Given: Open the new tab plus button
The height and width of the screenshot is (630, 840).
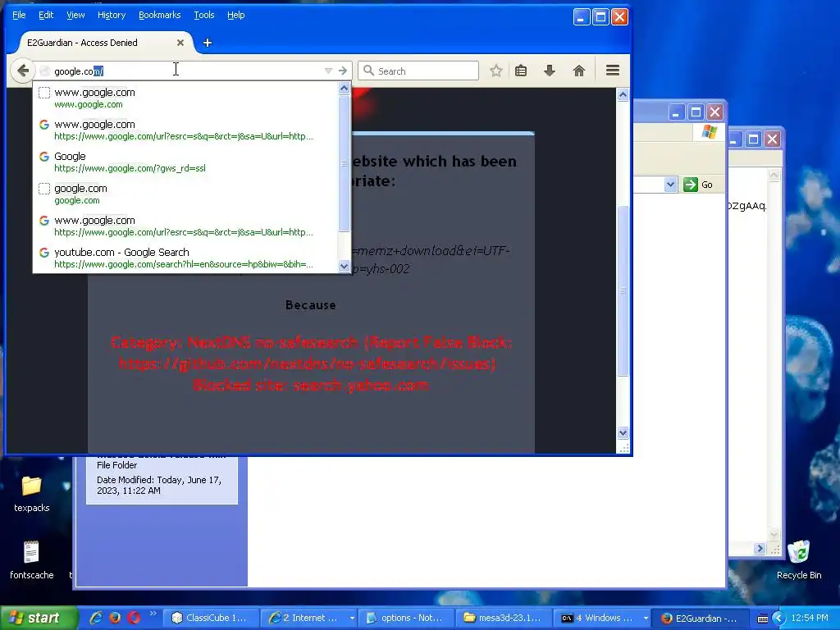Looking at the screenshot, I should [208, 43].
